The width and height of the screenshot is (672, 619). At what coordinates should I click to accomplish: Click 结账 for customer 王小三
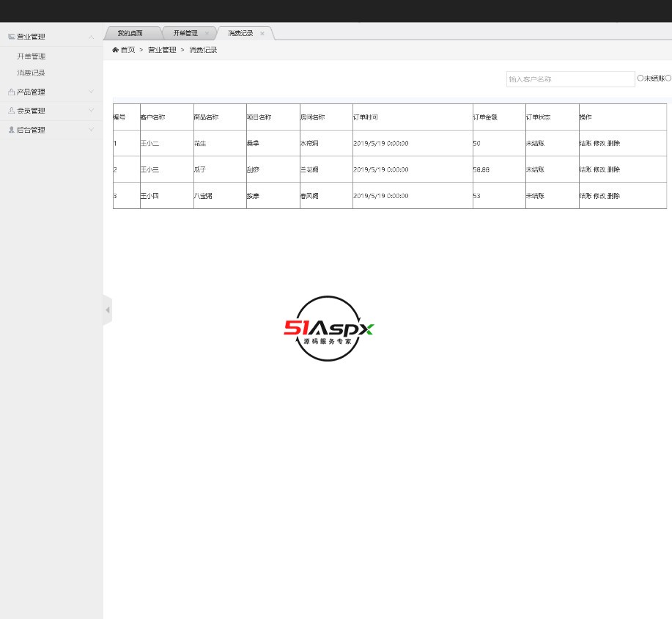tap(586, 169)
